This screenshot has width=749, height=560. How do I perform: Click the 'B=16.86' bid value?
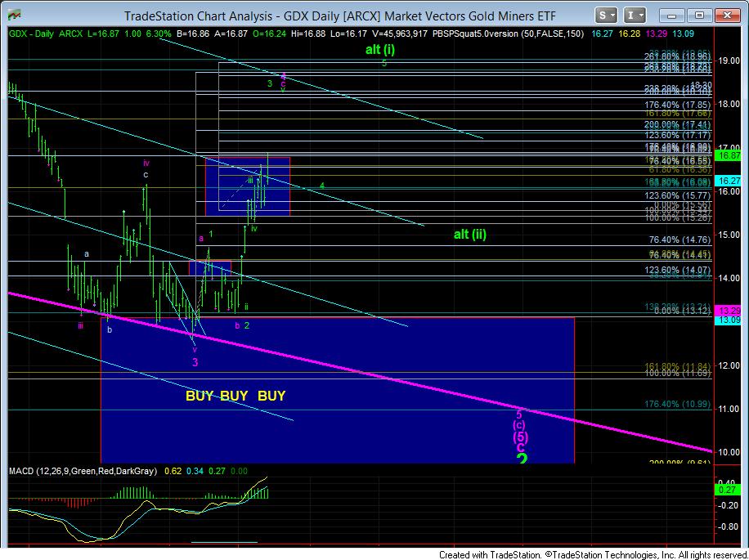(x=192, y=34)
